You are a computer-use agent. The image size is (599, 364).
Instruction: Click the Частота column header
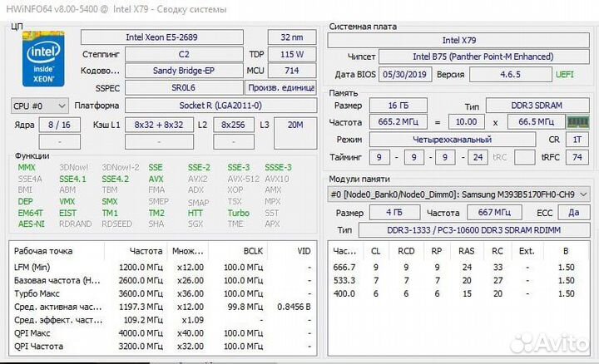click(x=146, y=251)
